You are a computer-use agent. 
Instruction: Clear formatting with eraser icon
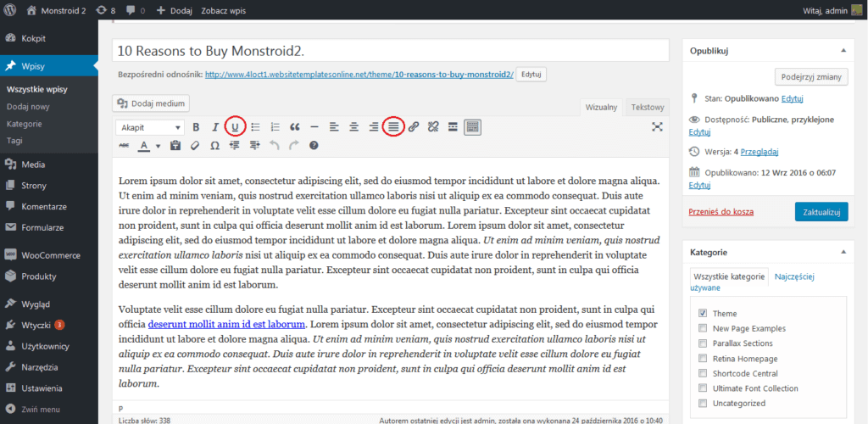pos(194,146)
